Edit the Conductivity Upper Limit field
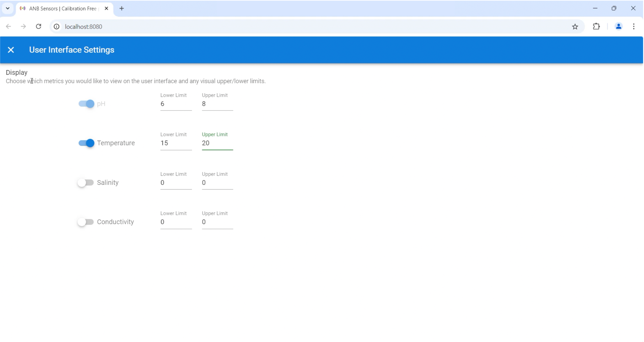Viewport: 644px width, 342px height. pyautogui.click(x=218, y=222)
